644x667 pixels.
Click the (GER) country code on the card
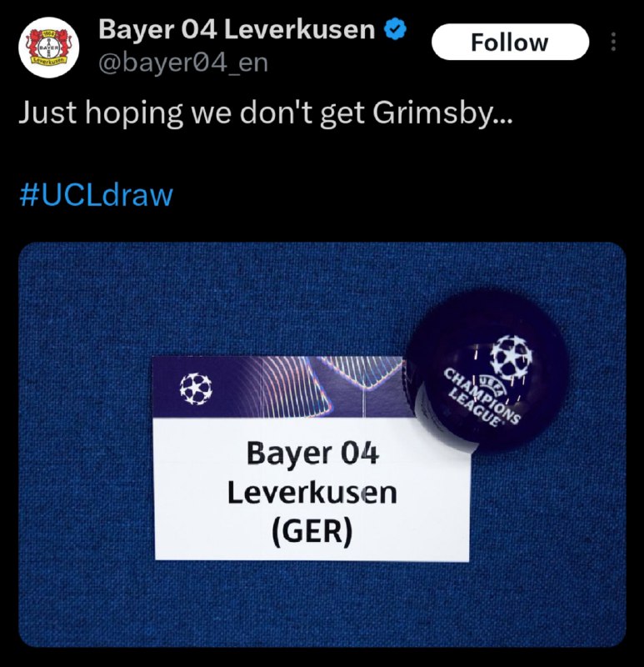coord(312,532)
